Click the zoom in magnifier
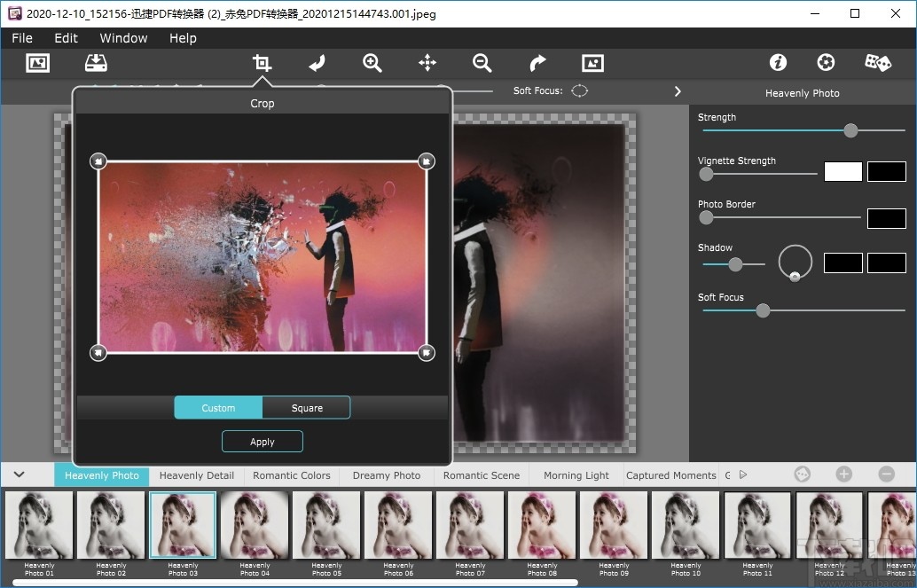 [x=372, y=63]
